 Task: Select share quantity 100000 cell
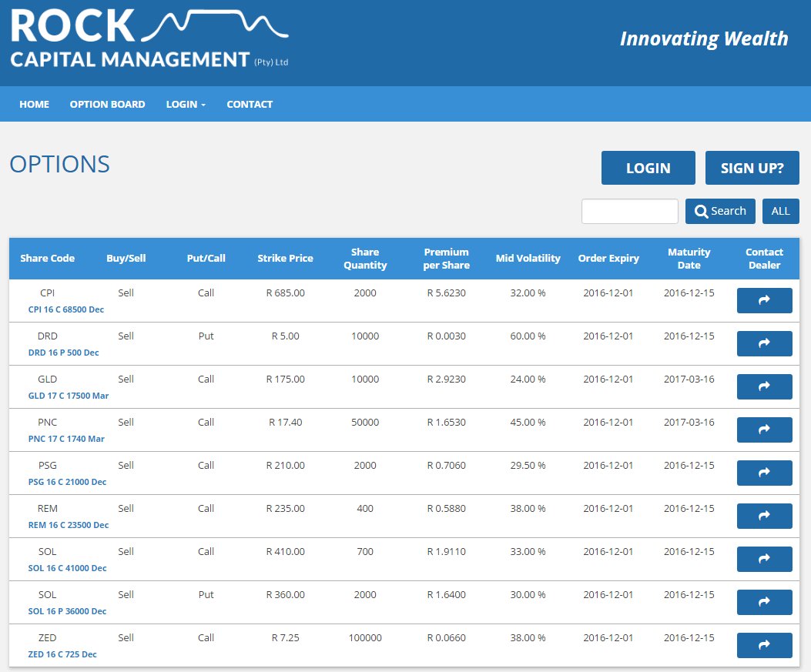(365, 637)
